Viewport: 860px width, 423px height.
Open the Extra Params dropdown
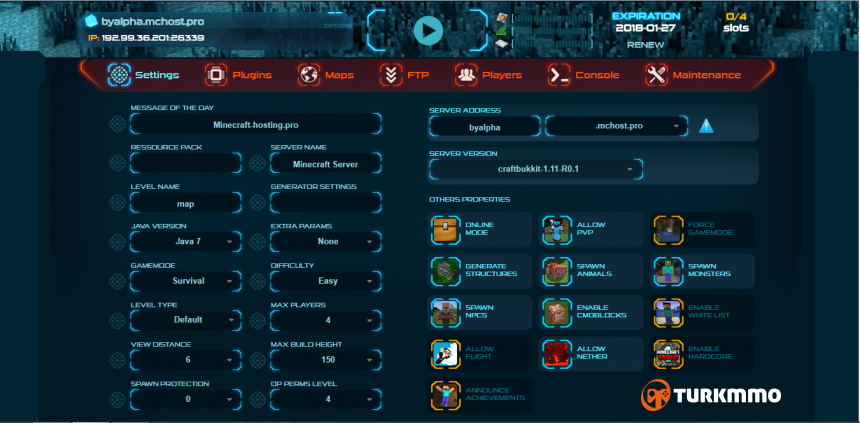tap(326, 241)
